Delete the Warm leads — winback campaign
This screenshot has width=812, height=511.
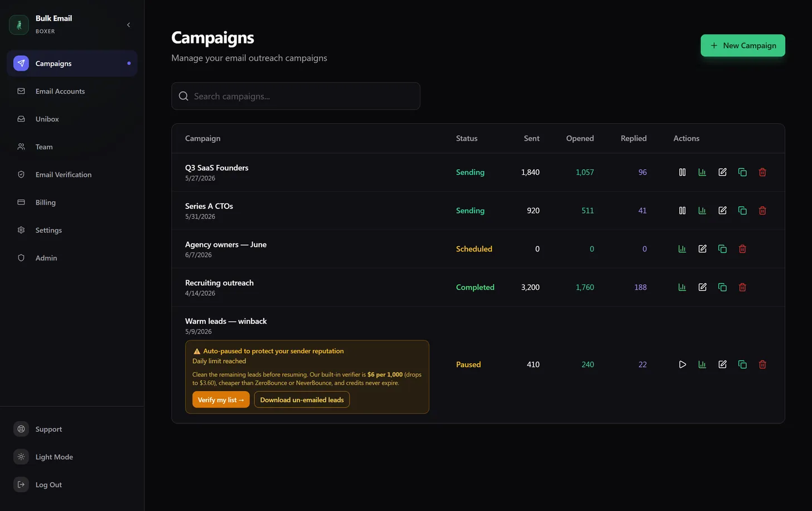click(762, 364)
